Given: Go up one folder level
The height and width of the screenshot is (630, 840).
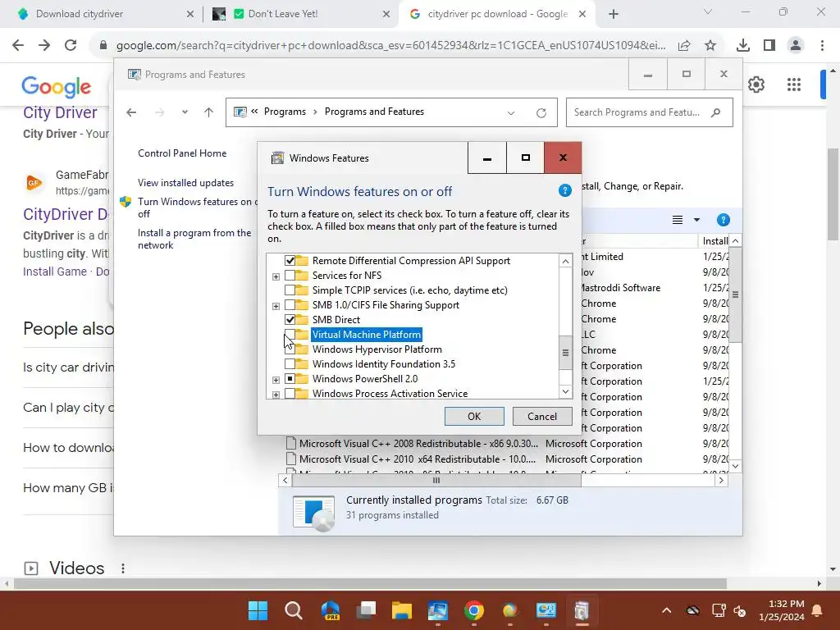Looking at the screenshot, I should coord(209,112).
